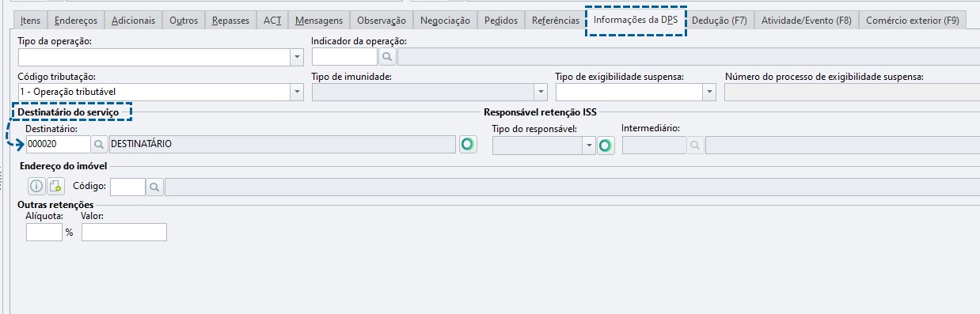This screenshot has width=980, height=314.
Task: Click green circle icon beside DESTINATÁRIO field
Action: coord(468,144)
